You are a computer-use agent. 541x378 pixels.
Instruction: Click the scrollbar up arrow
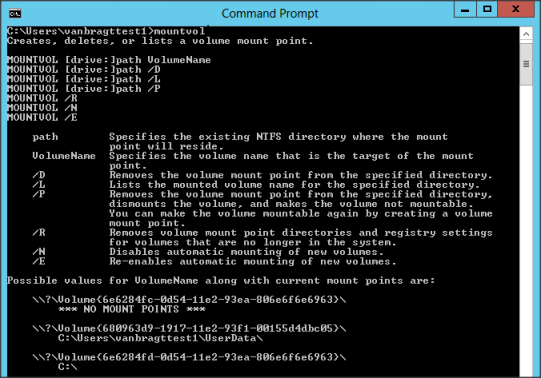click(526, 34)
